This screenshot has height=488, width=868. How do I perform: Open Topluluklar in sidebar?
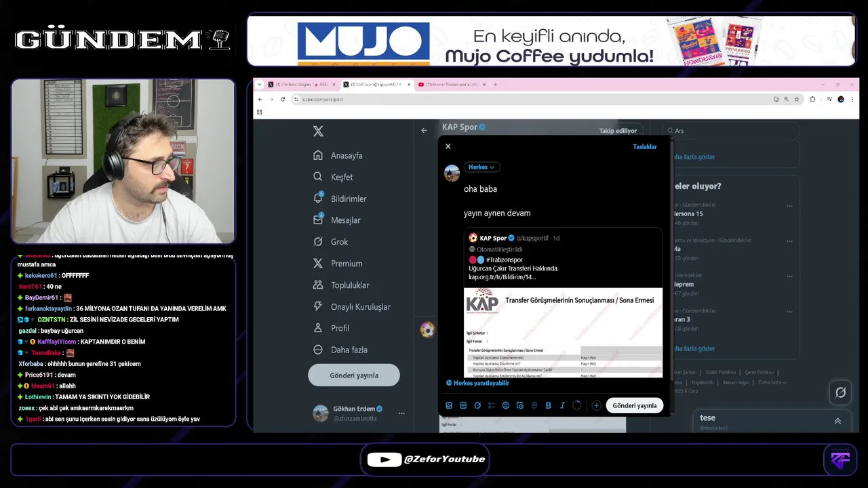pyautogui.click(x=341, y=285)
